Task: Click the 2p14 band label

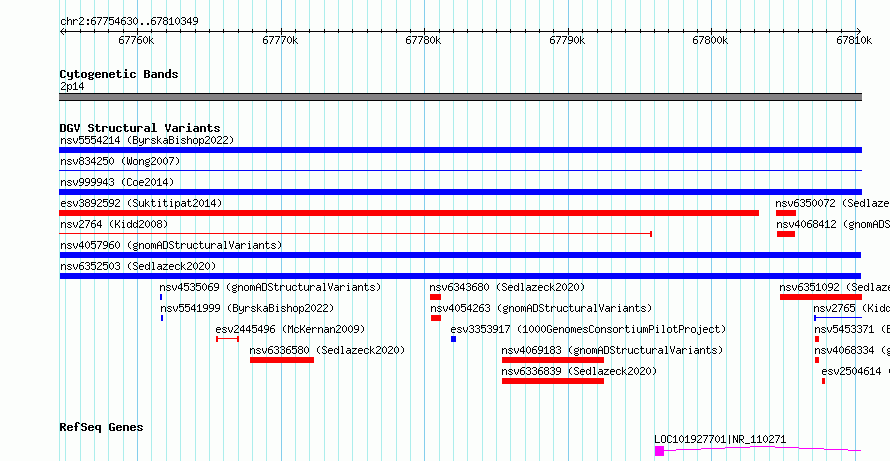Action: 72,87
